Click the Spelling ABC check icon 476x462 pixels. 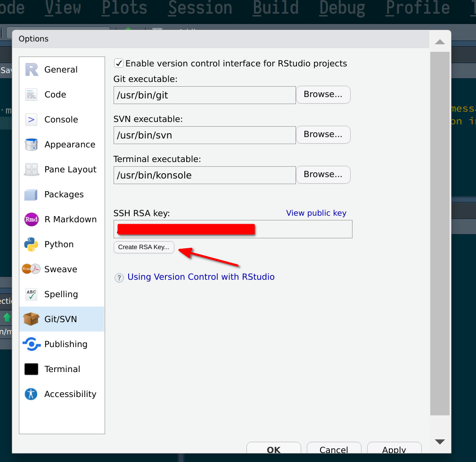31,294
